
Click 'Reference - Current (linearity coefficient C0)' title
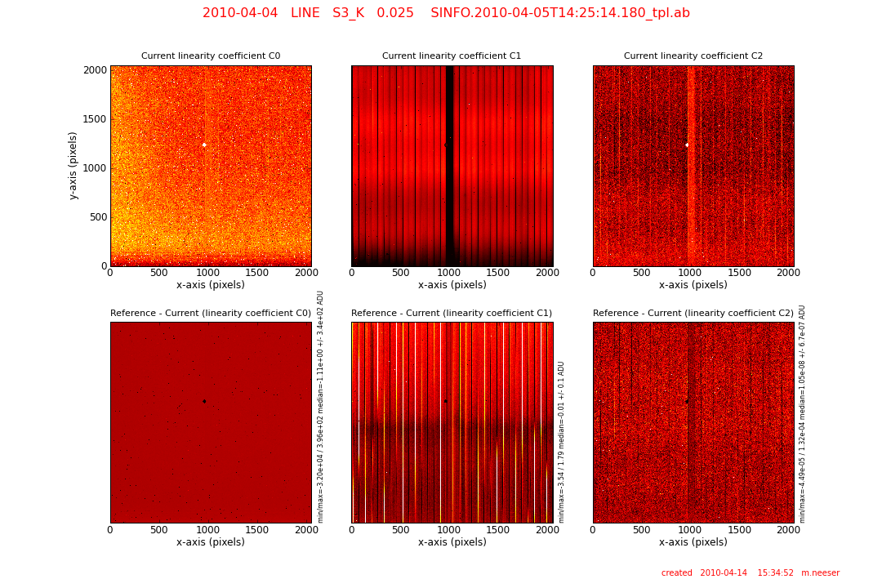211,313
